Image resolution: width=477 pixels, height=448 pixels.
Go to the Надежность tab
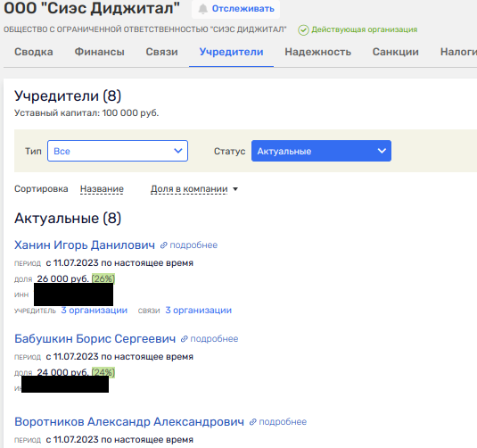[x=318, y=52]
